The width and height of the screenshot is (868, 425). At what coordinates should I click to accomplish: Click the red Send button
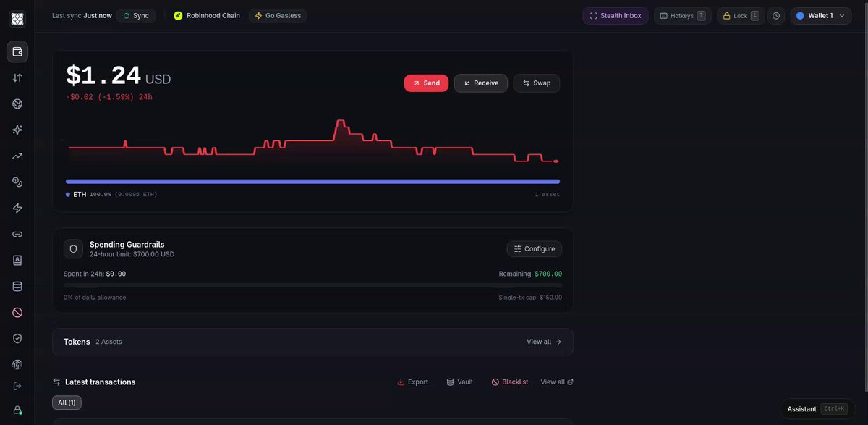(426, 83)
